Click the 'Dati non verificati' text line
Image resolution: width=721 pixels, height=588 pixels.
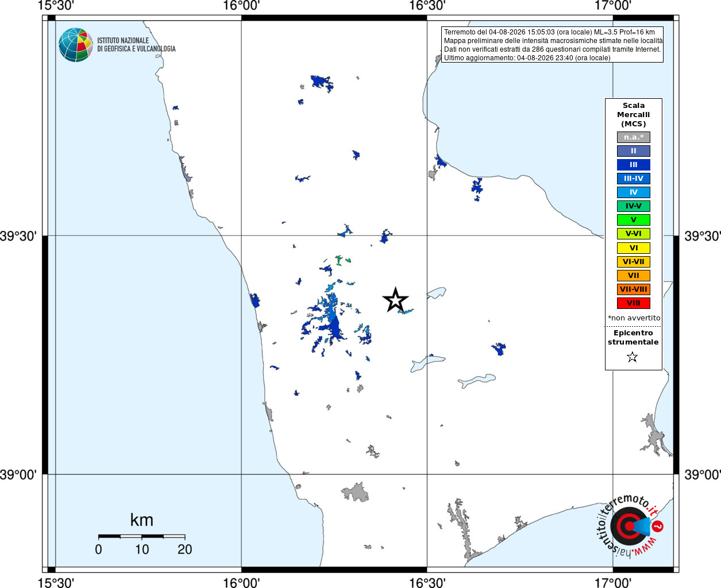tap(552, 49)
